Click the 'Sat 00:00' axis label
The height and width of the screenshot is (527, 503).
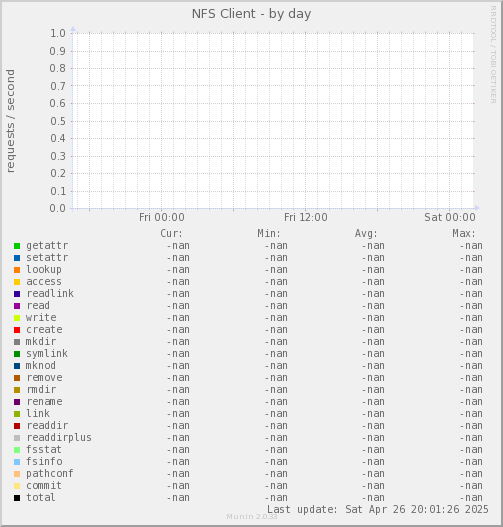tap(450, 217)
